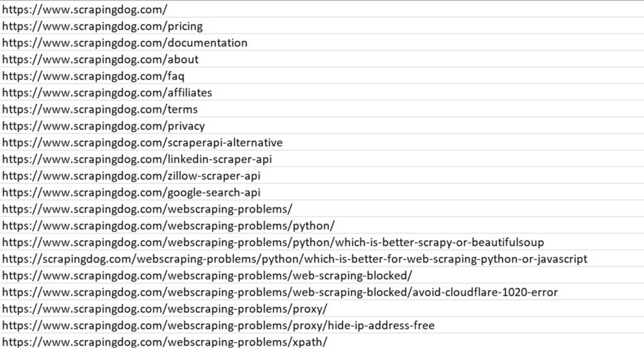The height and width of the screenshot is (348, 644).
Task: Select the webscraping-problems/python/ URL row
Action: pyautogui.click(x=169, y=226)
